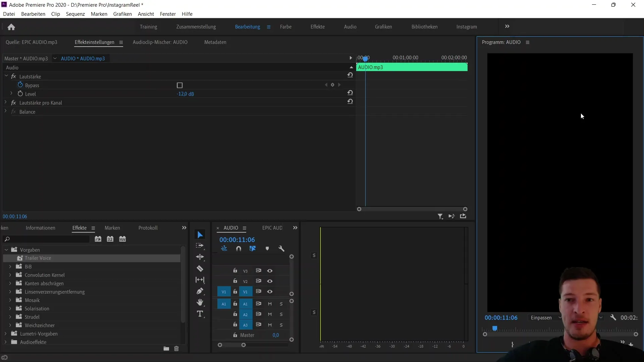Image resolution: width=644 pixels, height=362 pixels.
Task: Click the Program monitor playhead marker
Action: point(495,328)
